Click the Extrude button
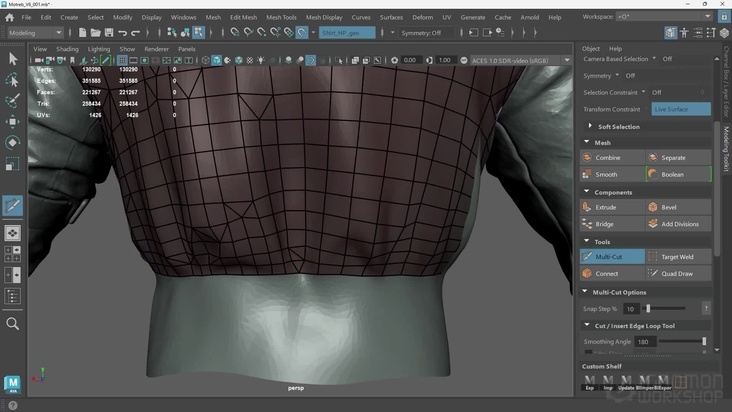The height and width of the screenshot is (412, 732). pos(612,207)
